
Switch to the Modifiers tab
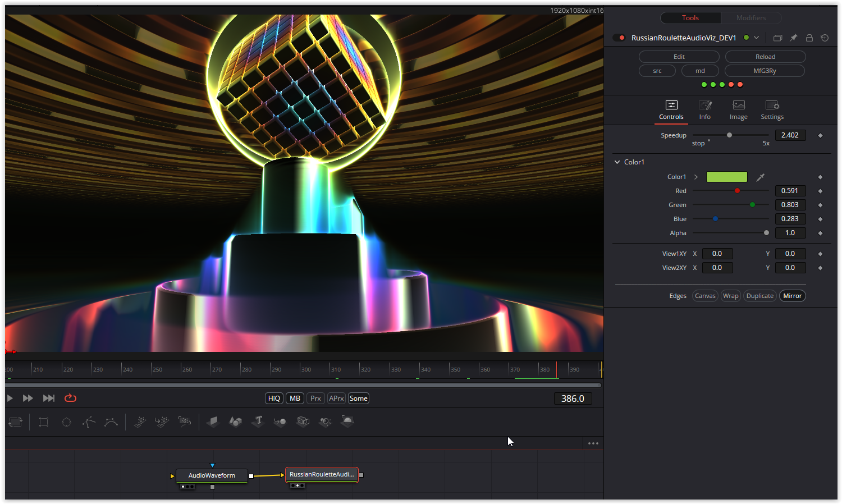[751, 18]
